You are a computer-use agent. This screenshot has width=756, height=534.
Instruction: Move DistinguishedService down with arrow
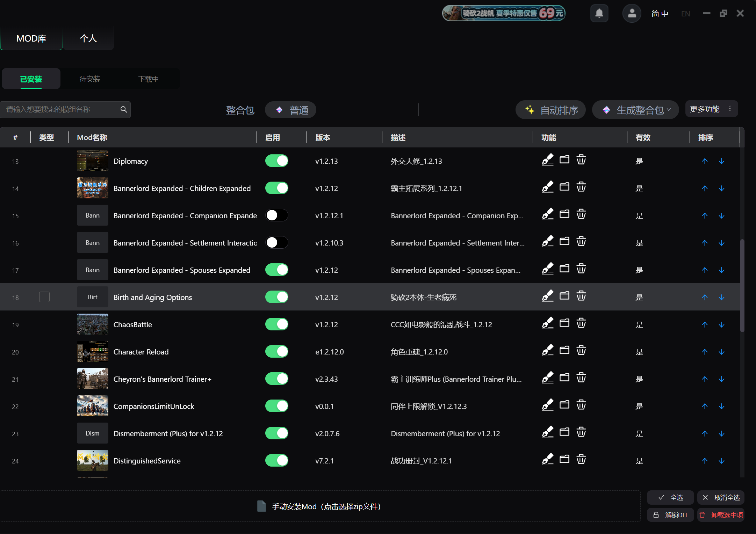(721, 461)
